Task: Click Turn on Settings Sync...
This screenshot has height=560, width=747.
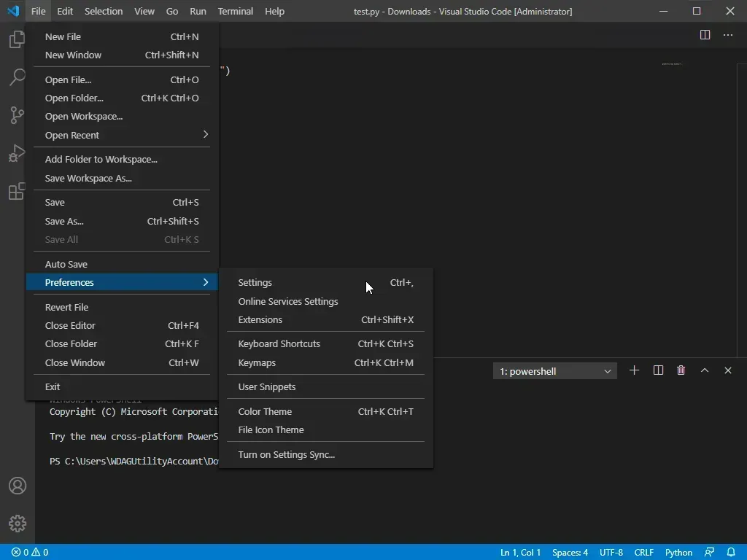Action: tap(326, 455)
